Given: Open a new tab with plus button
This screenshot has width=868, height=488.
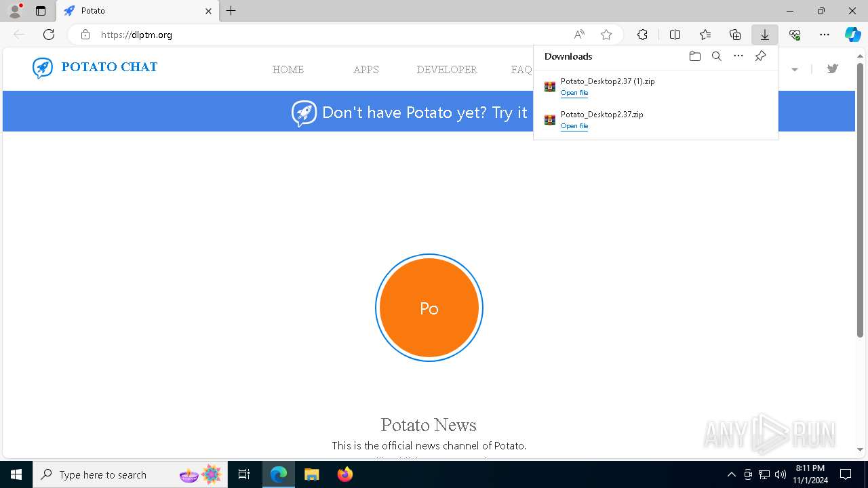Looking at the screenshot, I should pos(231,11).
